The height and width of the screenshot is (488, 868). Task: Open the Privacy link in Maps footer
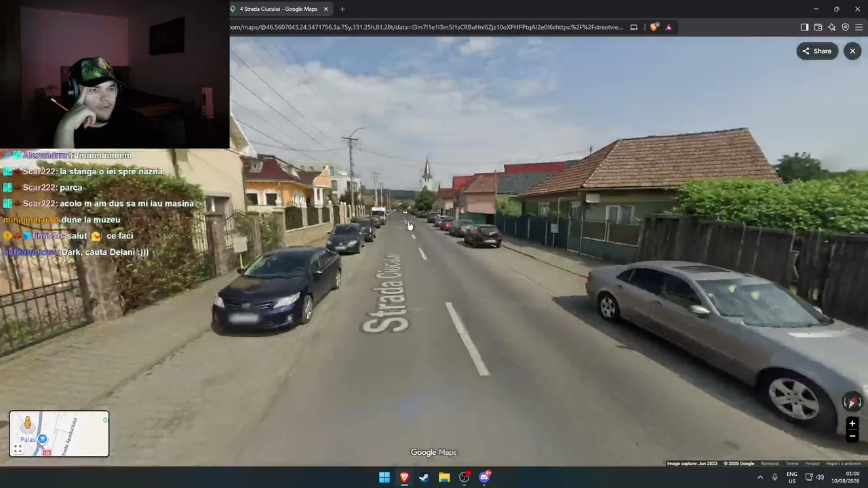tap(812, 464)
